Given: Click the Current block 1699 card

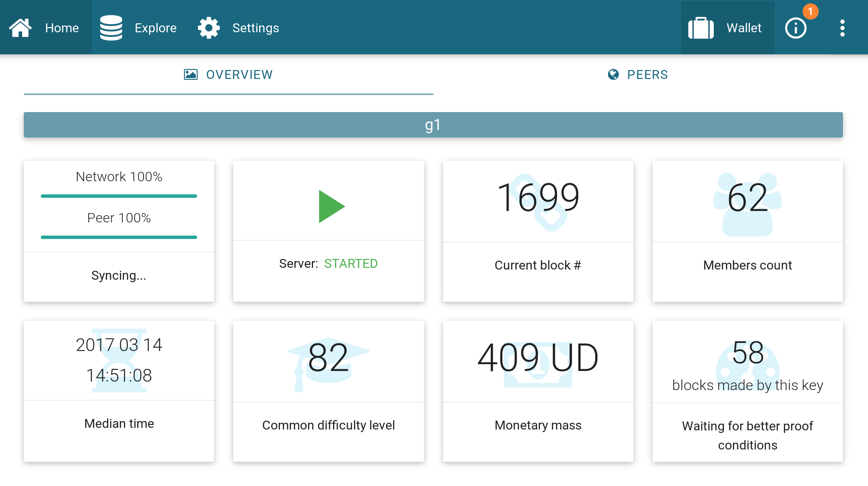Looking at the screenshot, I should pos(538,231).
